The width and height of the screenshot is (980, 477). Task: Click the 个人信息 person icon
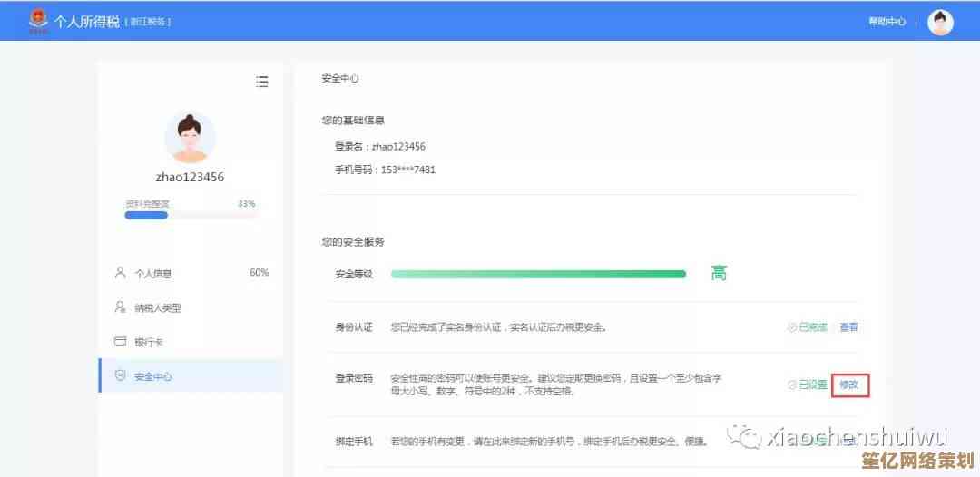120,273
